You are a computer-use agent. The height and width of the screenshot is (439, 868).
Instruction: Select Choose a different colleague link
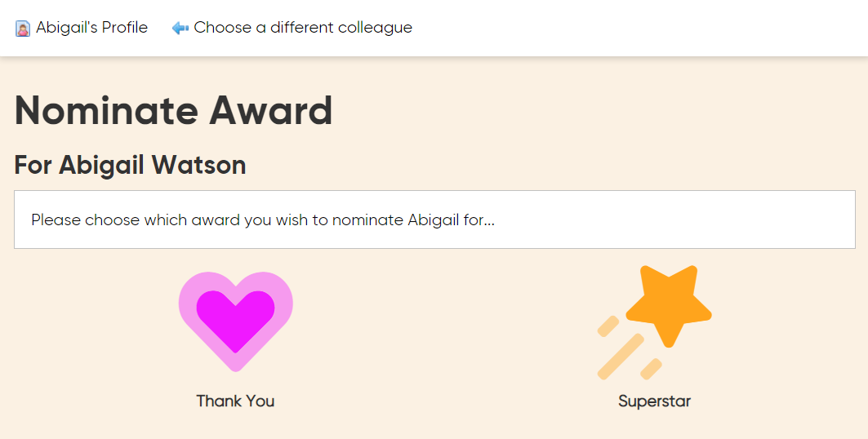tap(292, 28)
